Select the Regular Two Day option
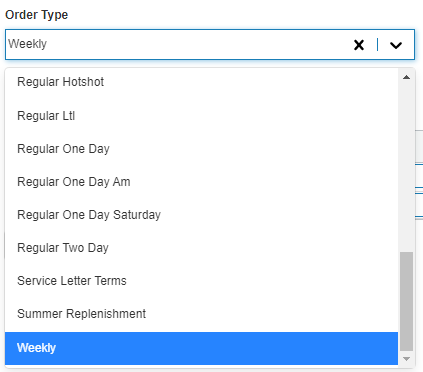This screenshot has height=372, width=423. pyautogui.click(x=201, y=248)
